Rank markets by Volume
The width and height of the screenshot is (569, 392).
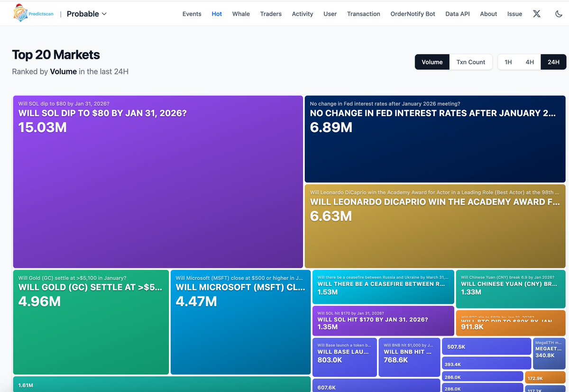(432, 62)
